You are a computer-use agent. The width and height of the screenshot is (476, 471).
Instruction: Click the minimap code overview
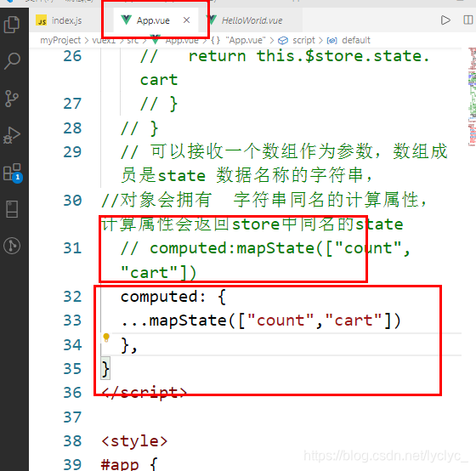(x=472, y=97)
